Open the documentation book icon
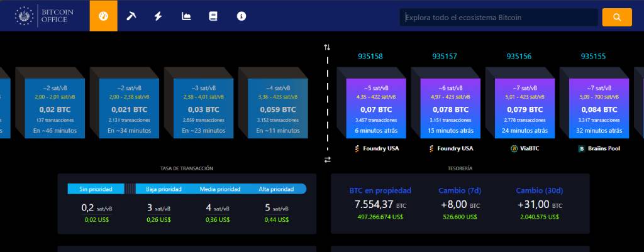Viewport: 644px width, 252px height. click(213, 16)
